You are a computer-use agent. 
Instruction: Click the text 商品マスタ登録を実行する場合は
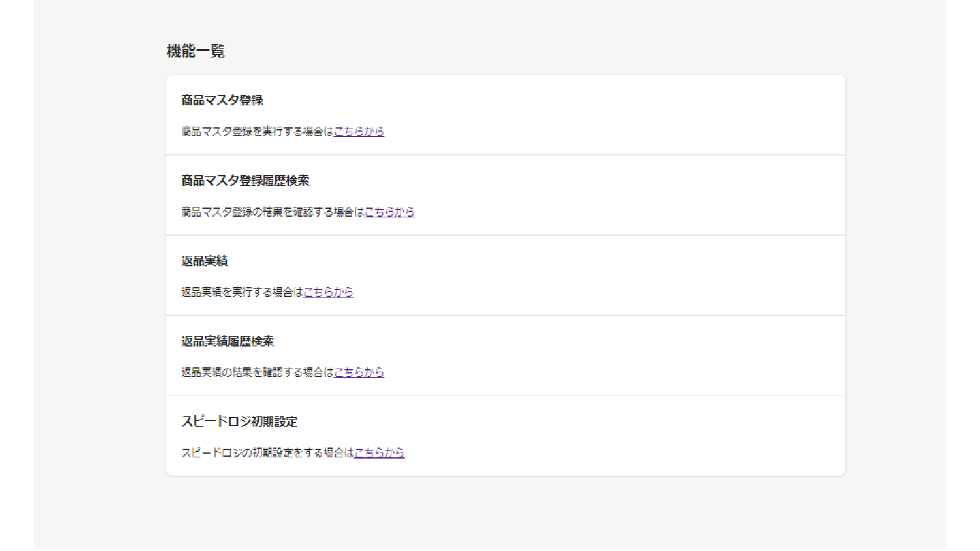[257, 132]
